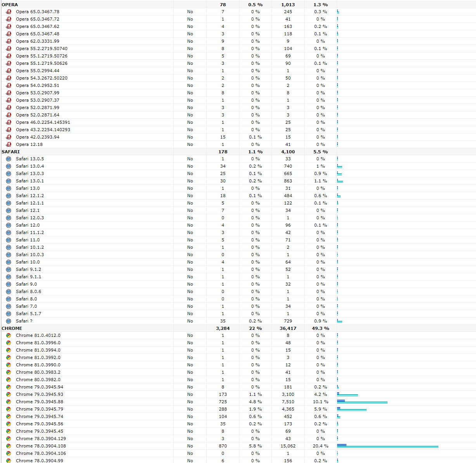Image resolution: width=476 pixels, height=463 pixels.
Task: Click the Opera 55.2.2719.50740 version label
Action: pyautogui.click(x=42, y=49)
